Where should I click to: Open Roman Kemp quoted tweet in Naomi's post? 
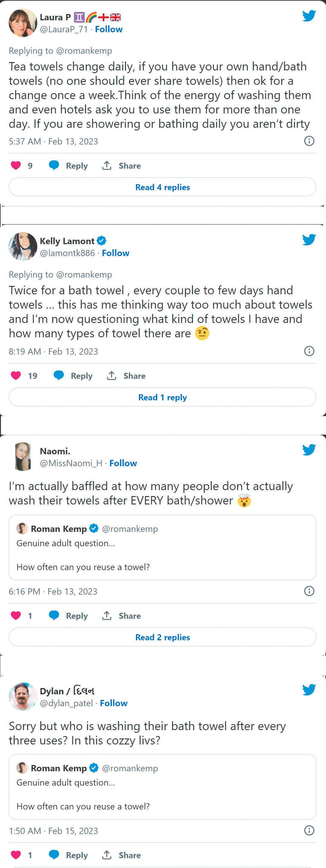tap(162, 547)
